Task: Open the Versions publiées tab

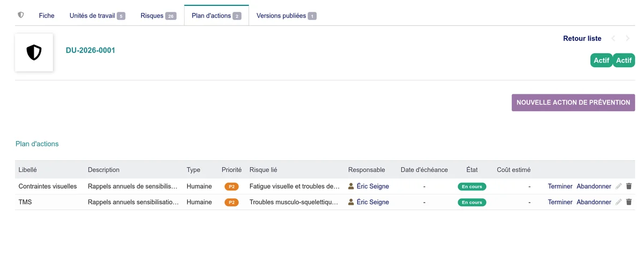Action: pyautogui.click(x=287, y=16)
